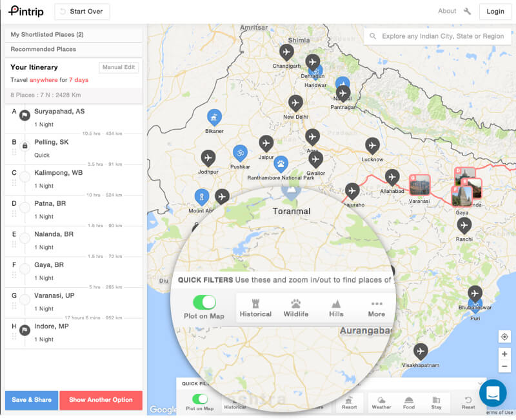Change the '7 days' trip duration
The width and height of the screenshot is (516, 420).
point(79,80)
